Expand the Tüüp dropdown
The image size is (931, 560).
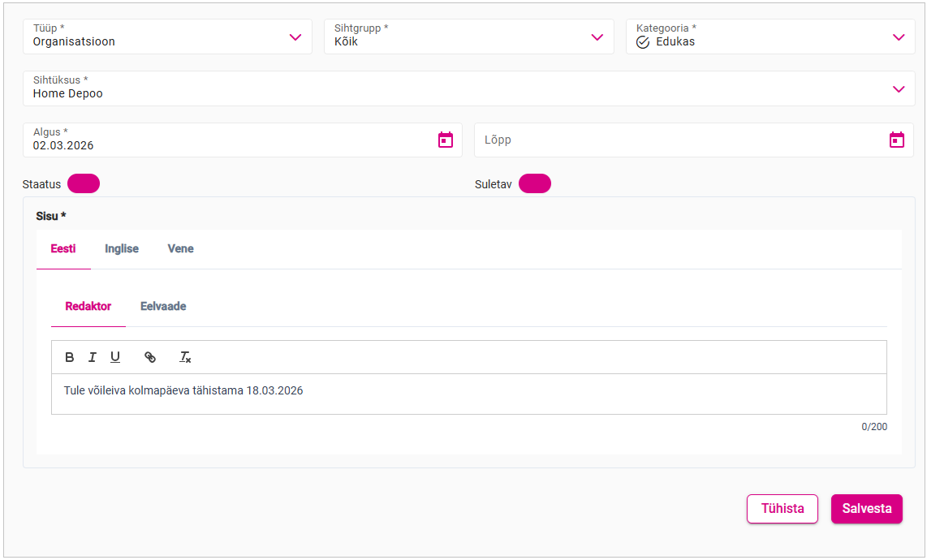coord(295,37)
